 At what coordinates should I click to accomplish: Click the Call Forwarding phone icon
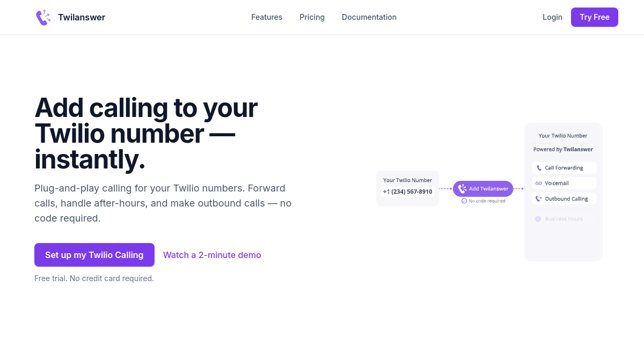click(539, 168)
